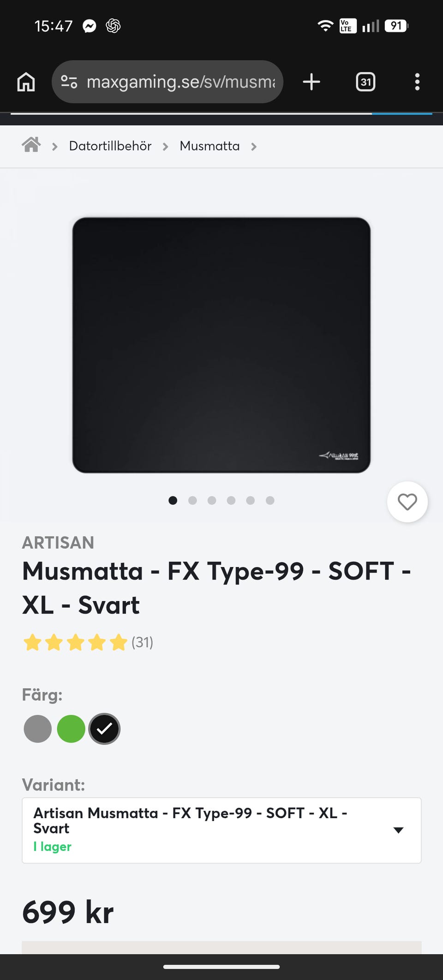The image size is (443, 980).
Task: Add product to wishlist with heart icon
Action: [407, 502]
